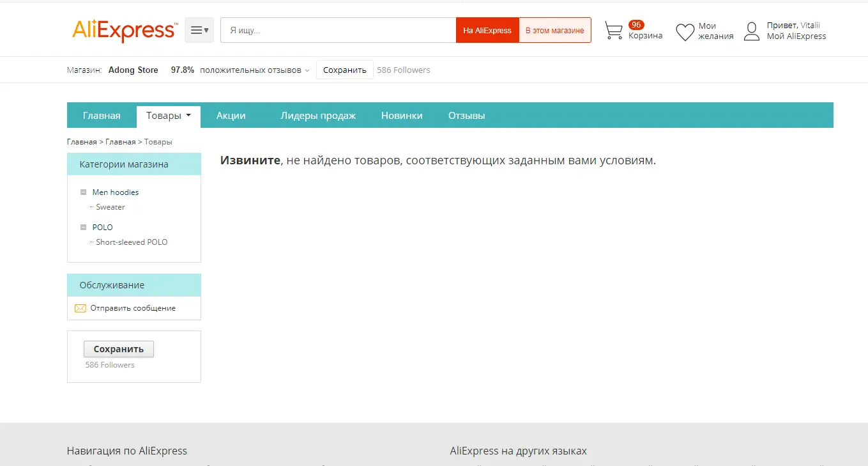Image resolution: width=868 pixels, height=466 pixels.
Task: Open the Отзывы tab
Action: pyautogui.click(x=467, y=116)
